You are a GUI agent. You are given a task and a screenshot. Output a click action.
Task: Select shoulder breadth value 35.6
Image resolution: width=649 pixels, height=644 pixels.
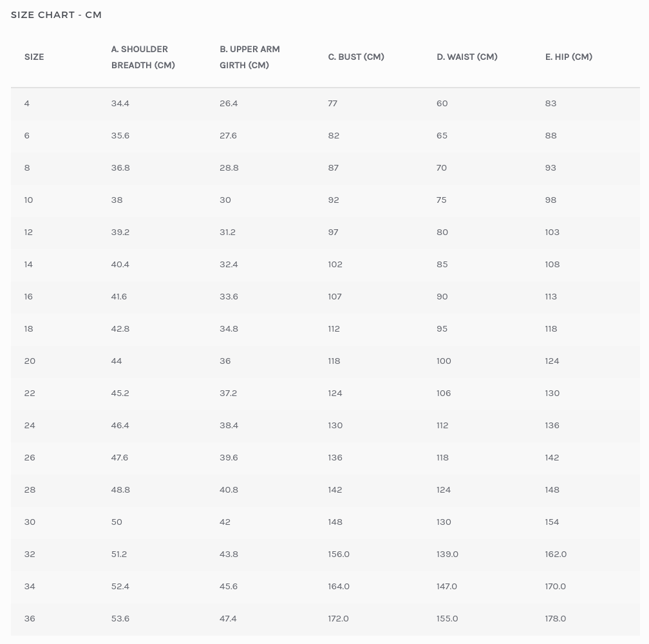(120, 135)
